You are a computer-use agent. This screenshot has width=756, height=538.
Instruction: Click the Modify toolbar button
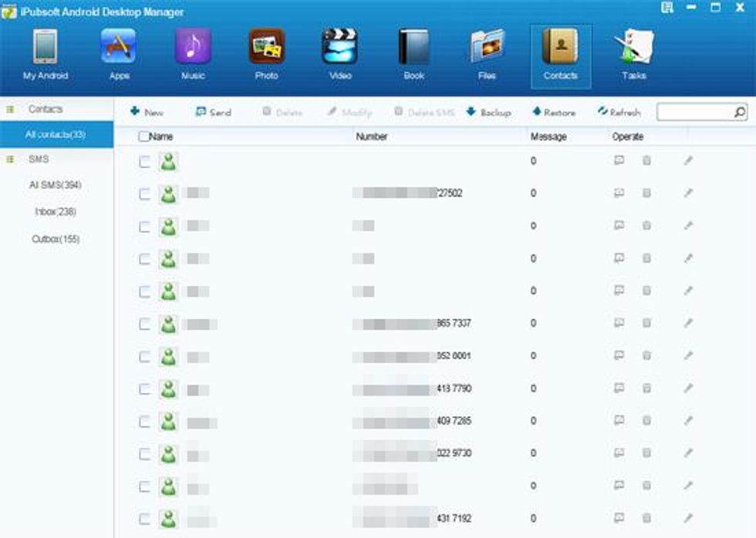(x=349, y=113)
